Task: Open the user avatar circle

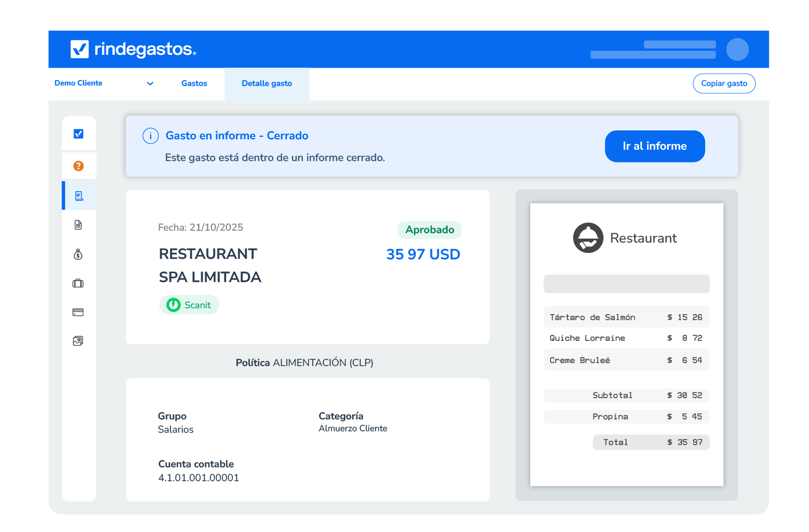Action: [737, 49]
